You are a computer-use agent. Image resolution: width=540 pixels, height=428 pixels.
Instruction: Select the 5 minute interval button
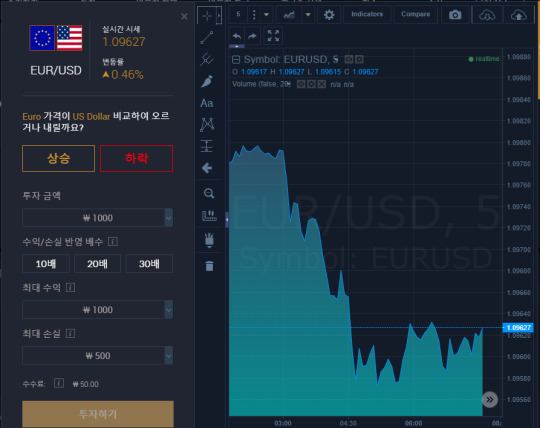coord(238,14)
